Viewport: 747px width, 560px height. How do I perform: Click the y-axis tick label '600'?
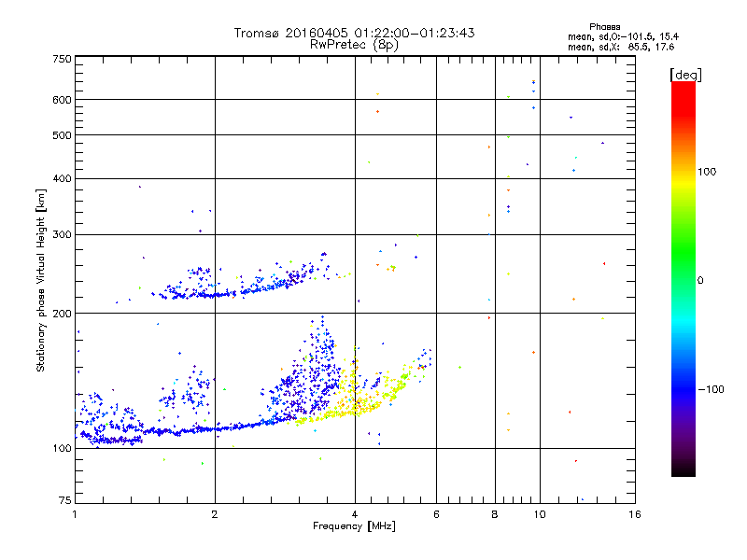[x=63, y=100]
